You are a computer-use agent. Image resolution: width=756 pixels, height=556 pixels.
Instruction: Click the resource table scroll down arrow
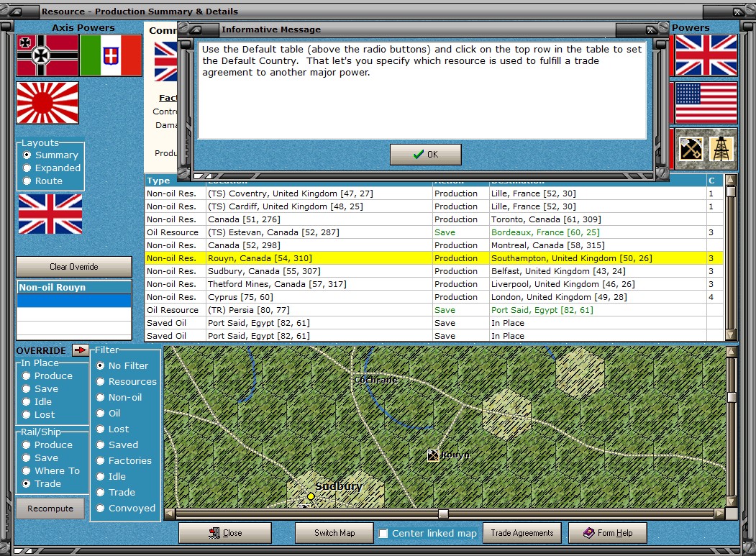pyautogui.click(x=731, y=334)
